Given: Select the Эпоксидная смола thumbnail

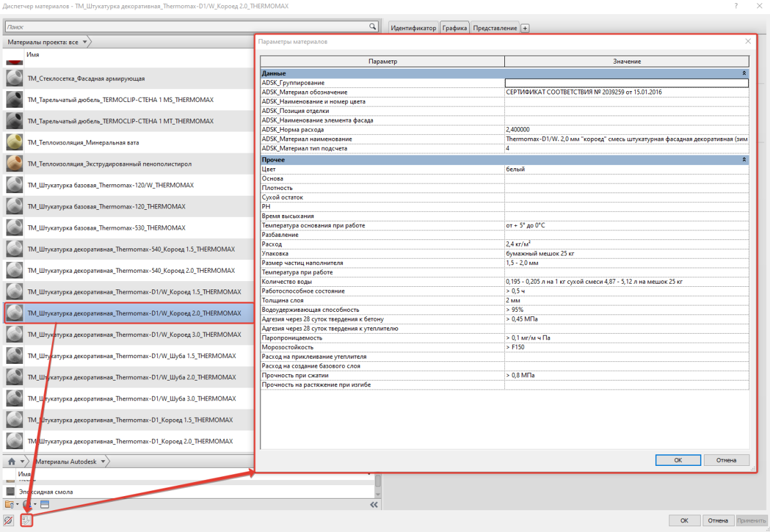Looking at the screenshot, I should tap(10, 492).
